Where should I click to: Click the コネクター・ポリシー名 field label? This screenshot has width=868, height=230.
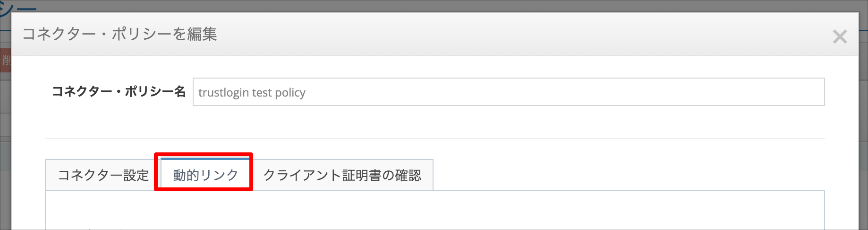(x=119, y=92)
